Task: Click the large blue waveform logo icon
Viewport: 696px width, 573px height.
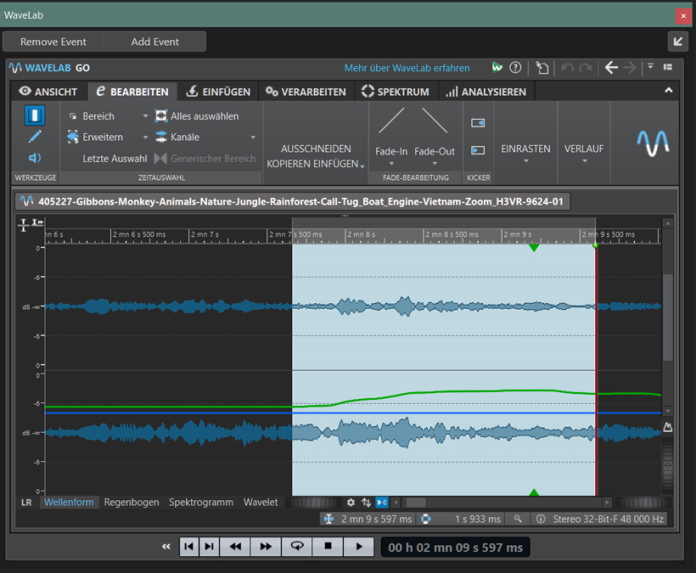Action: [653, 143]
